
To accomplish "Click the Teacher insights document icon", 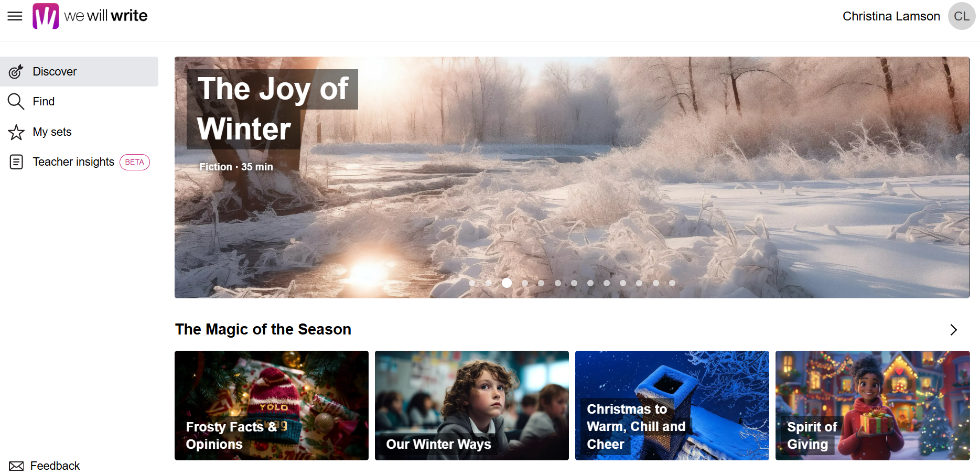I will [16, 162].
